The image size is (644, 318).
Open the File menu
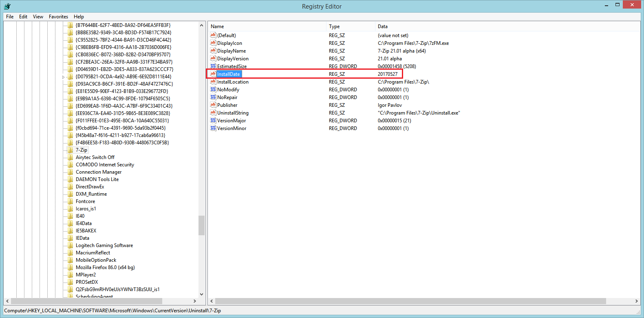coord(10,17)
